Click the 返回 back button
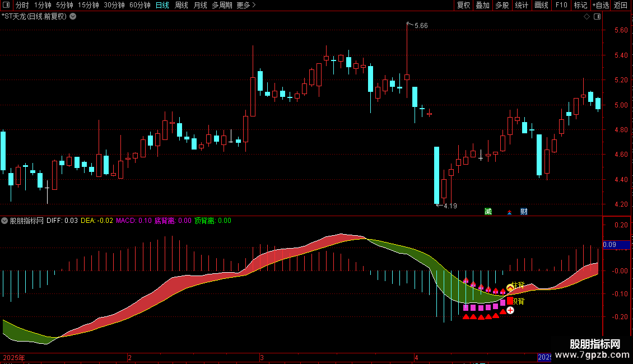The height and width of the screenshot is (364, 633). [x=621, y=5]
